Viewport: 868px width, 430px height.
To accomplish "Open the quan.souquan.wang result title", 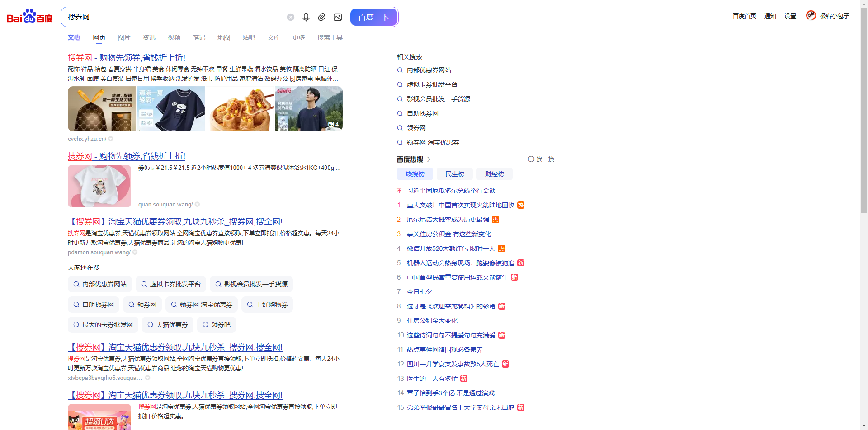I will point(127,156).
